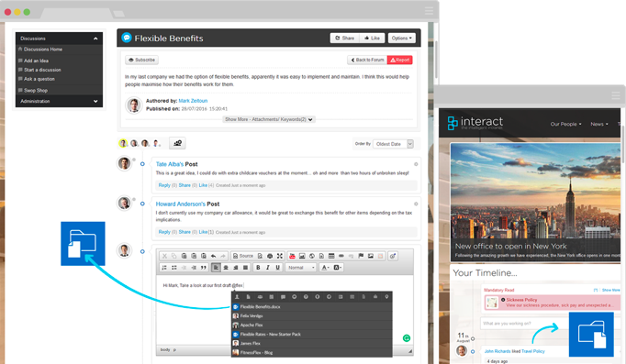Screen dimensions: 626x364
Task: Select FitnessFlex - Blog from suggestions
Action: [312, 352]
